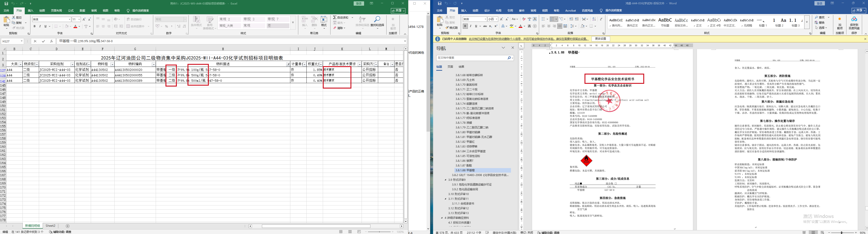The height and width of the screenshot is (234, 868).
Task: Close Word navigation pane X
Action: coord(513,48)
